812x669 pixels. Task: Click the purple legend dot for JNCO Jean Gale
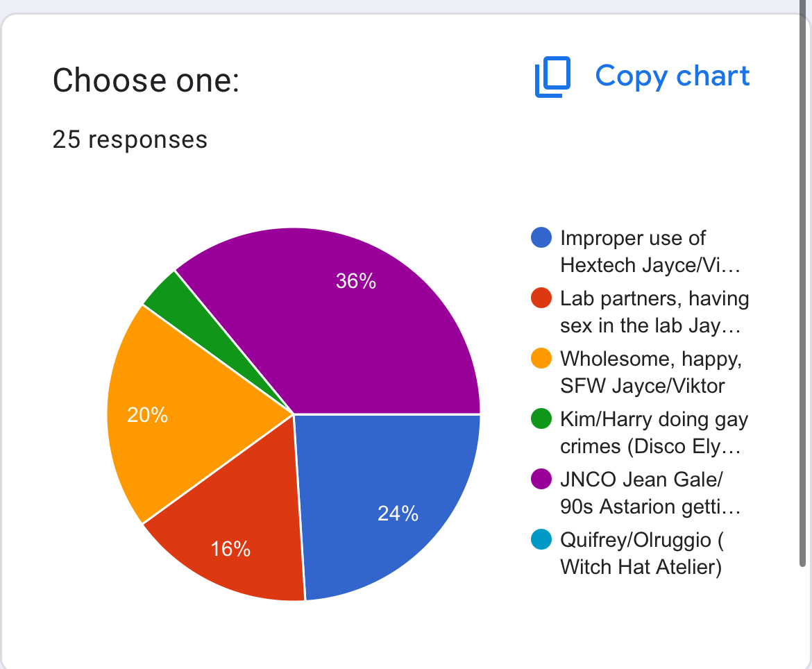click(541, 480)
